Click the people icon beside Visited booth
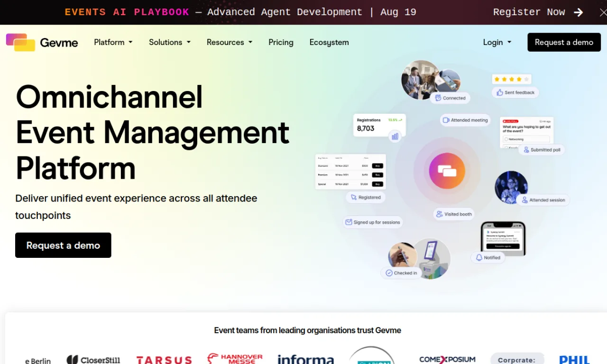Viewport: 607px width, 364px height. click(440, 214)
